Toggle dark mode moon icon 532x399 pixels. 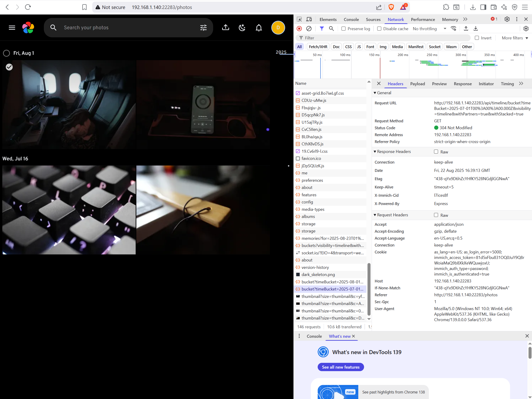tap(242, 28)
